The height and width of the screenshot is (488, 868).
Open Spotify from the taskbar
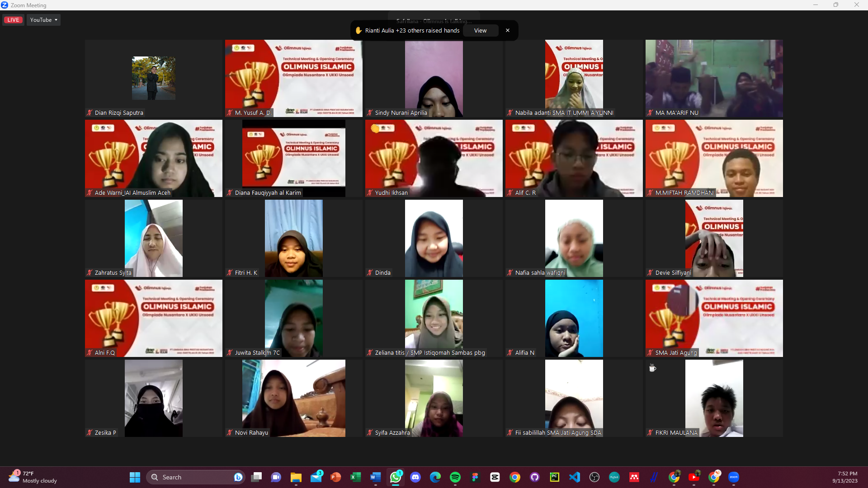(x=455, y=477)
